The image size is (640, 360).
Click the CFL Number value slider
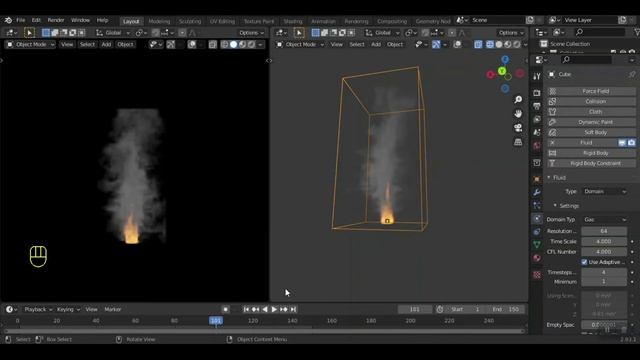(604, 252)
